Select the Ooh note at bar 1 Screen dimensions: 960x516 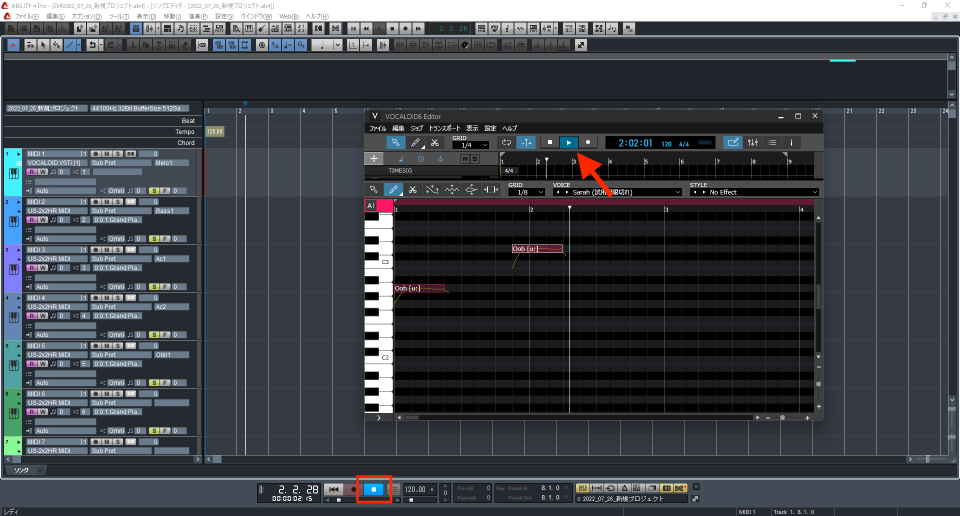(x=419, y=288)
